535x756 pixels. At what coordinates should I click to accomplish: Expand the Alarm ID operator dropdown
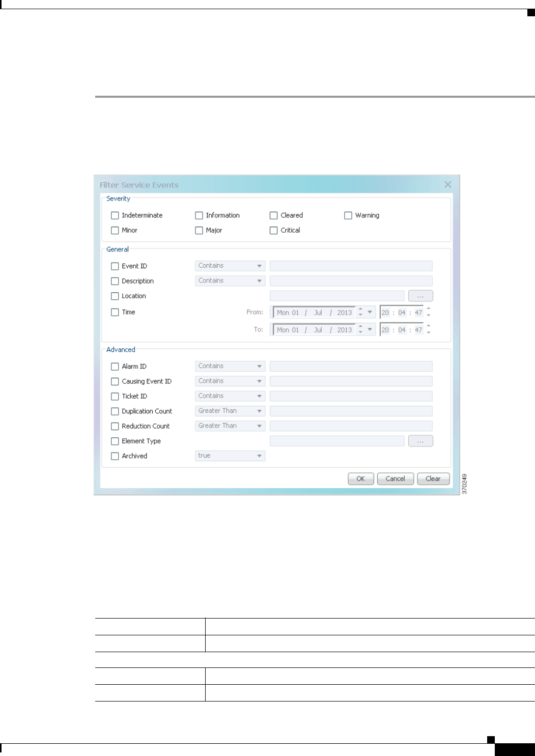(230, 366)
